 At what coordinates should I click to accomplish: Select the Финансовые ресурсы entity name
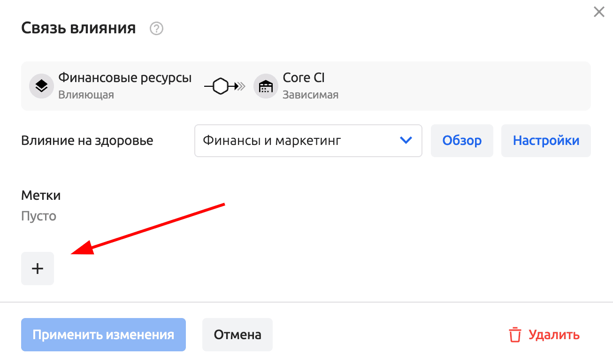click(125, 78)
